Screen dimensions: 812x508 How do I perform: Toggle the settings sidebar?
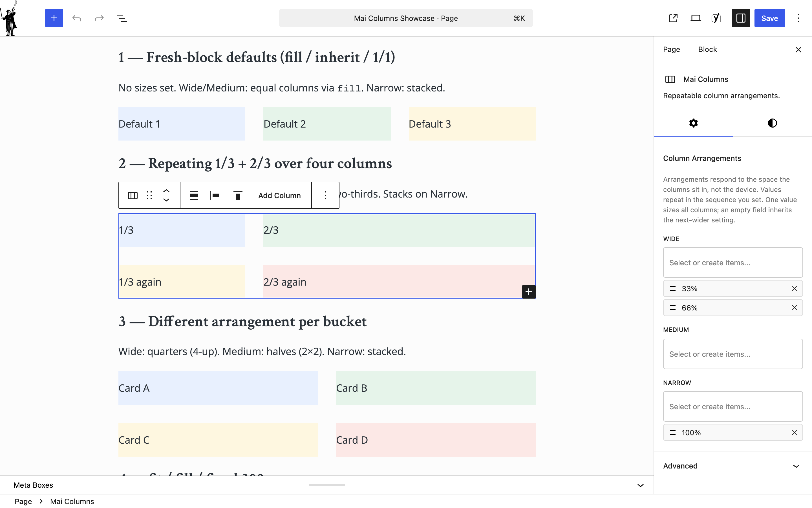point(741,18)
